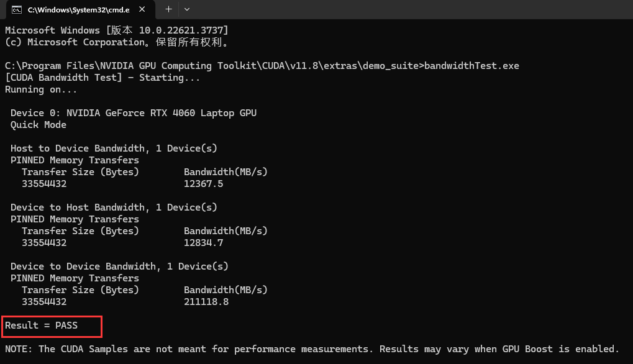
Task: Click the 12834.7 bandwidth value
Action: point(203,243)
